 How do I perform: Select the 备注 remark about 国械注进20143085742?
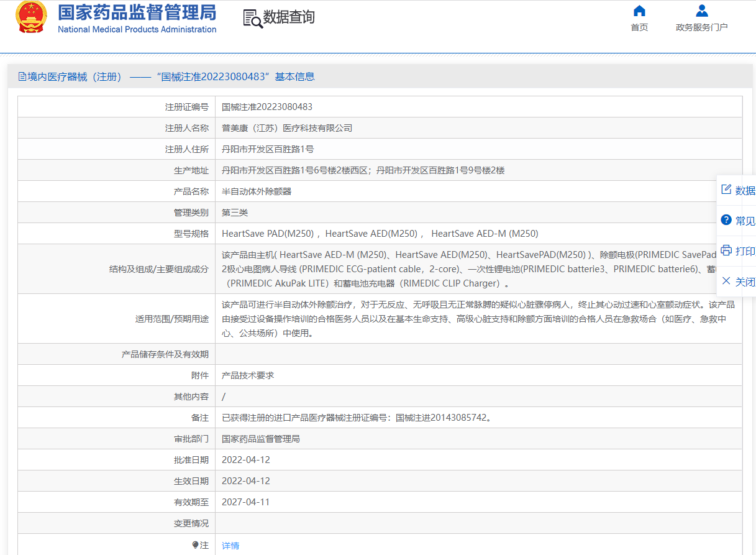pos(357,418)
